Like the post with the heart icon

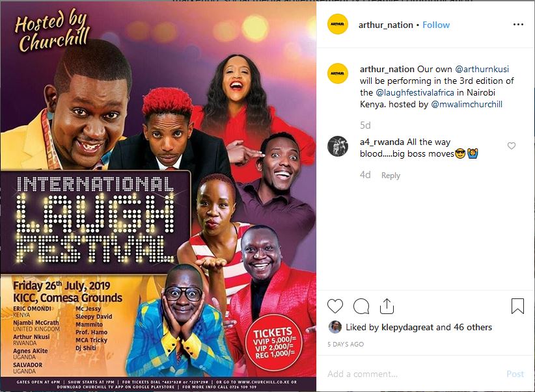pyautogui.click(x=335, y=306)
